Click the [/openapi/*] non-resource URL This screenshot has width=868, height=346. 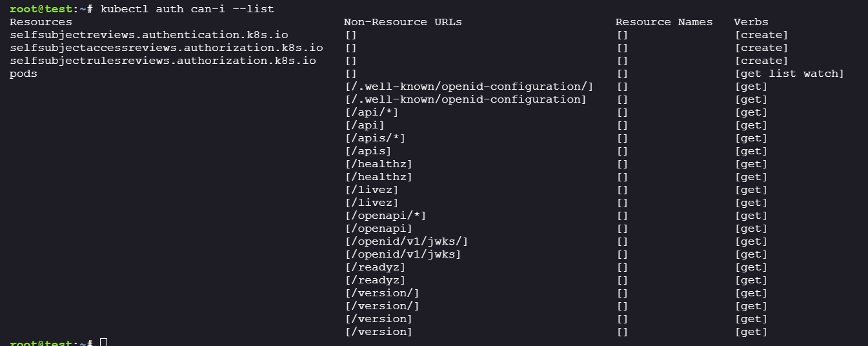coord(385,216)
